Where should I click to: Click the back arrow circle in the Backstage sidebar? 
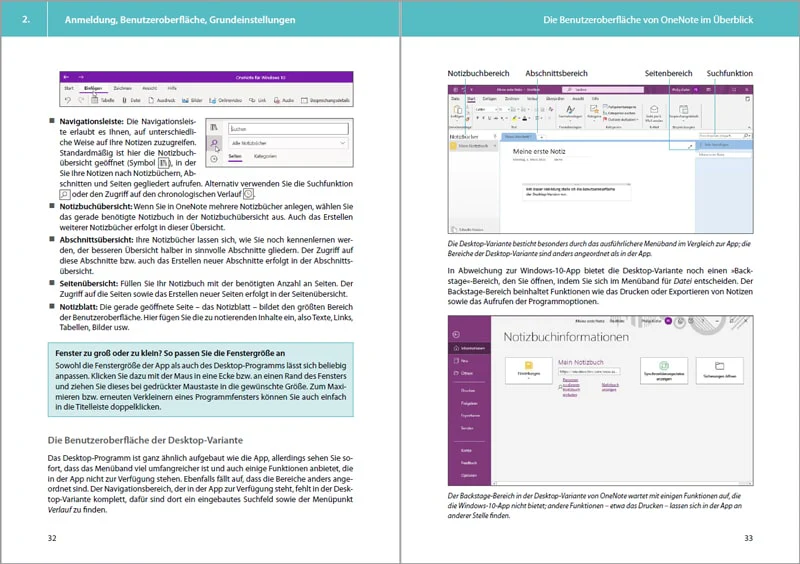[456, 334]
